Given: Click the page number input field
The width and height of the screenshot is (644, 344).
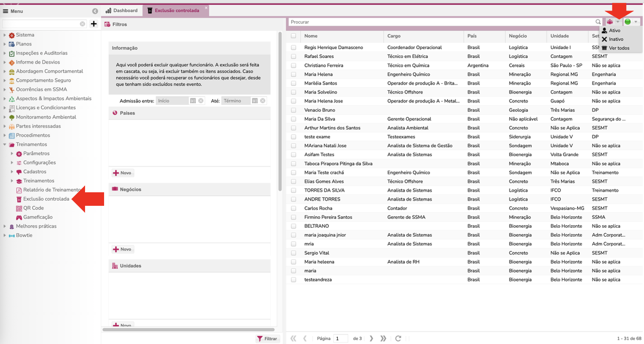Looking at the screenshot, I should 340,339.
